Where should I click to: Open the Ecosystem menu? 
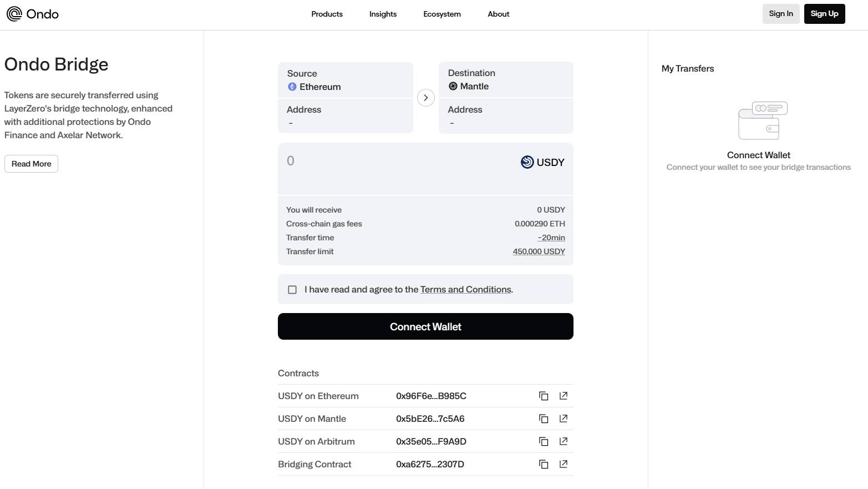442,14
